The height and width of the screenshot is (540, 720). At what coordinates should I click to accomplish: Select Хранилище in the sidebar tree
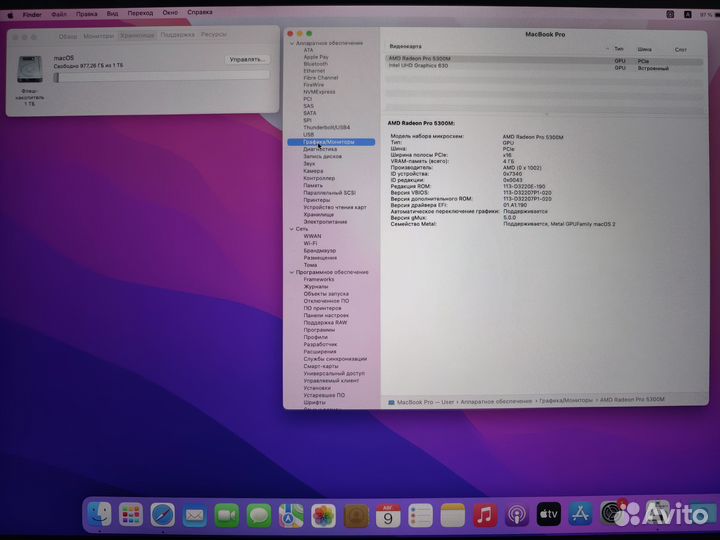[x=318, y=214]
